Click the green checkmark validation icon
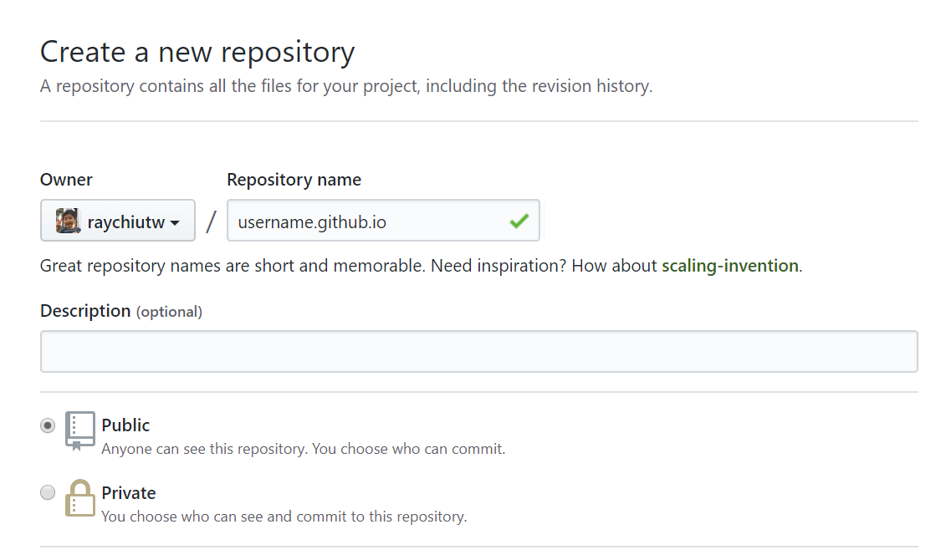The height and width of the screenshot is (560, 946). (x=519, y=220)
